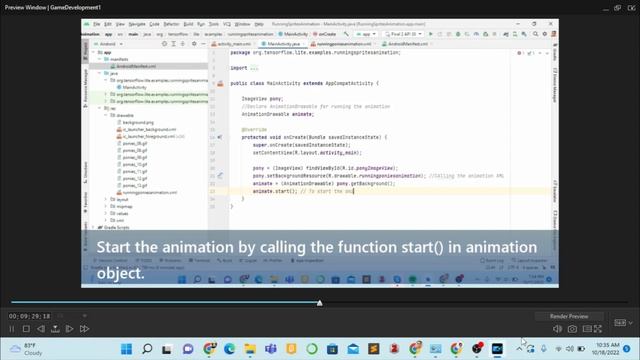Take a snapshot with the camera icon
The width and height of the screenshot is (640, 360).
pyautogui.click(x=572, y=329)
